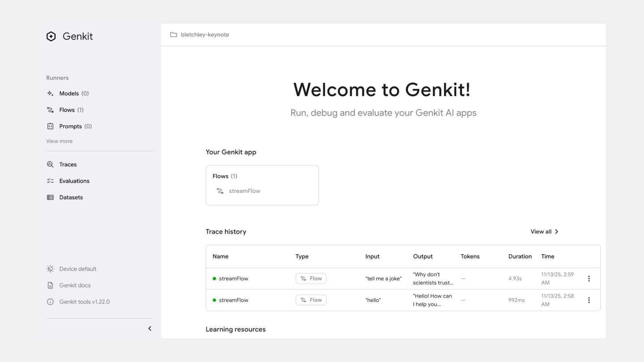Click the green status dot on the 992ms trace
644x362 pixels.
pos(214,300)
